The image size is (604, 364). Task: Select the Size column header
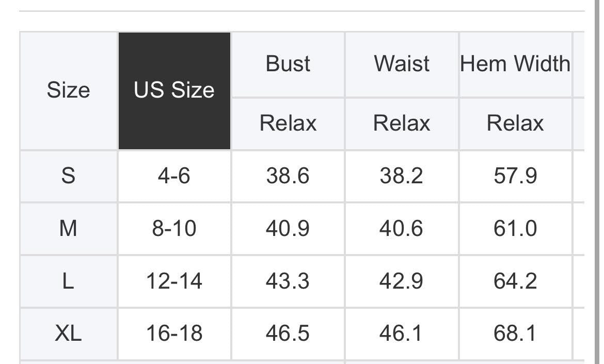point(68,91)
